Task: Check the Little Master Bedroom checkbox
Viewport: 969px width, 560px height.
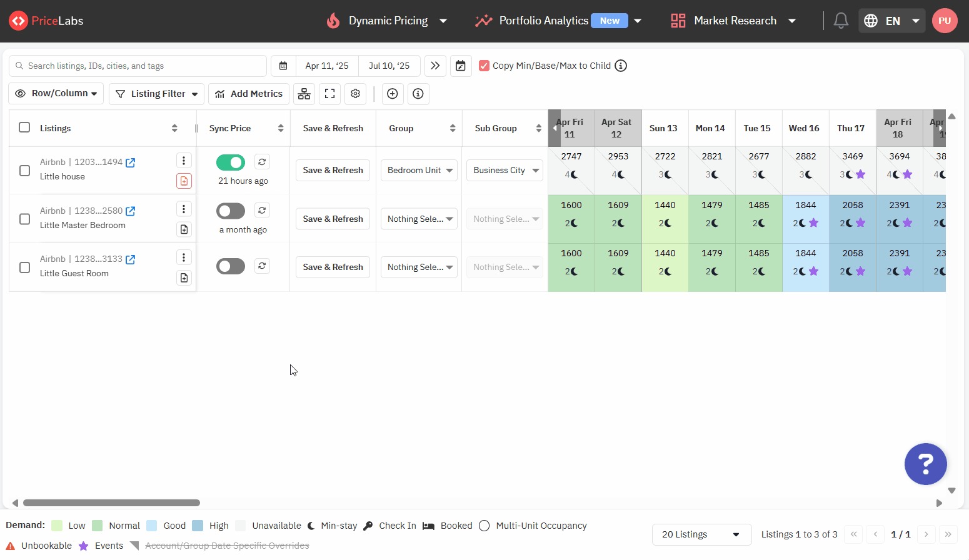Action: (24, 219)
